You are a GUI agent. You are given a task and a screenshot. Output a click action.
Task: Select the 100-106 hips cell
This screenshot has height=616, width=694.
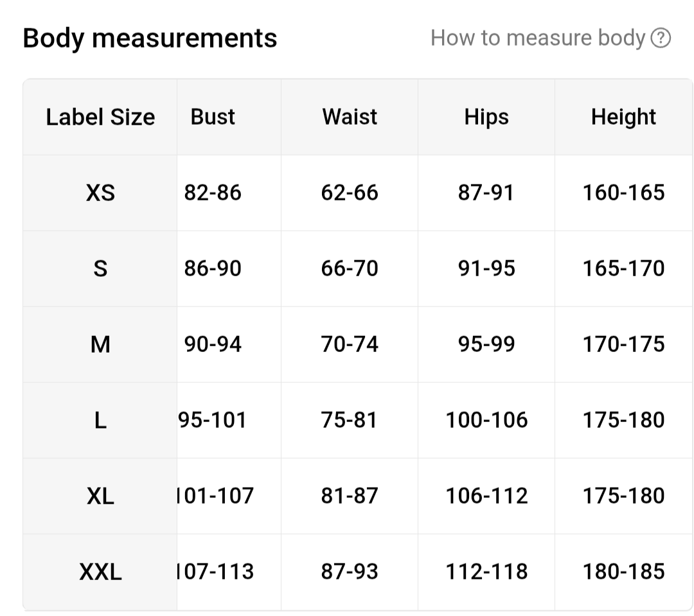[x=486, y=420]
